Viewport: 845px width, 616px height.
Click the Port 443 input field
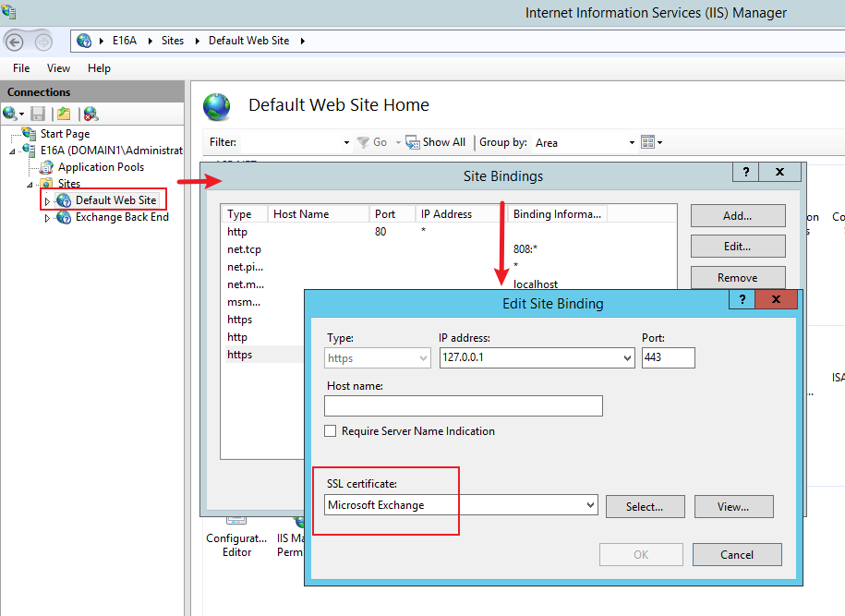[669, 357]
